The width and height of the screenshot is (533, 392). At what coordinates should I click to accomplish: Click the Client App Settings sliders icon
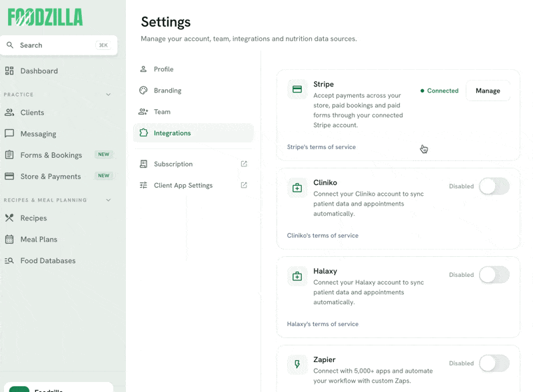(143, 185)
